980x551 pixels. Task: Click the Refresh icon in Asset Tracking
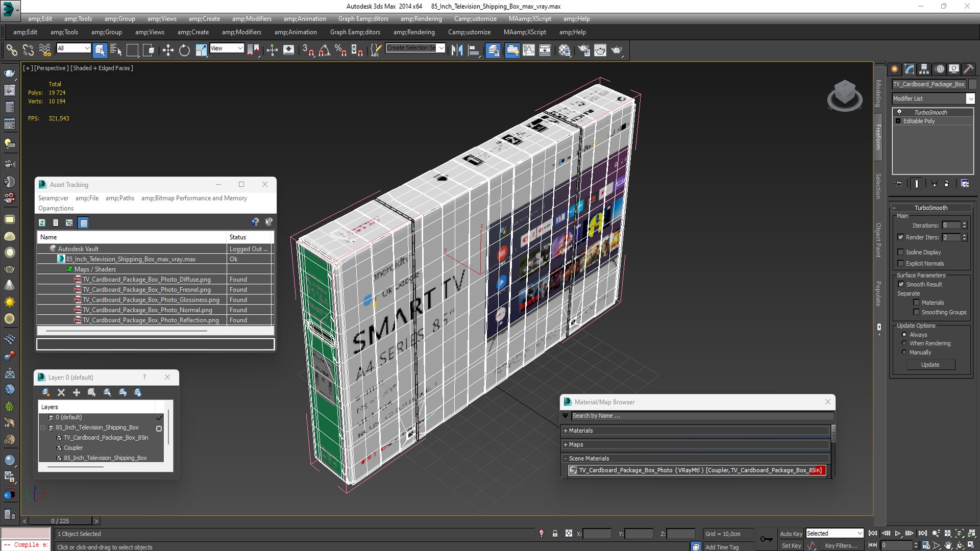coord(42,222)
